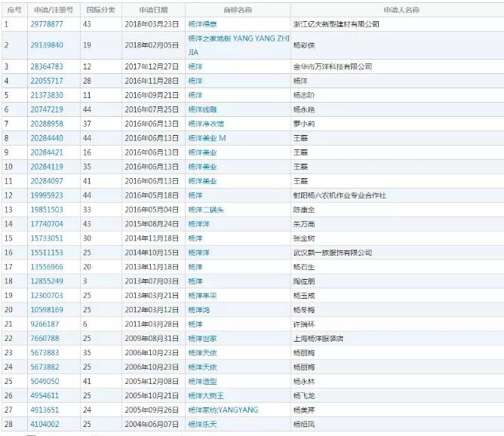The width and height of the screenshot is (504, 436).
Task: Click the 序号 column header
Action: click(14, 10)
